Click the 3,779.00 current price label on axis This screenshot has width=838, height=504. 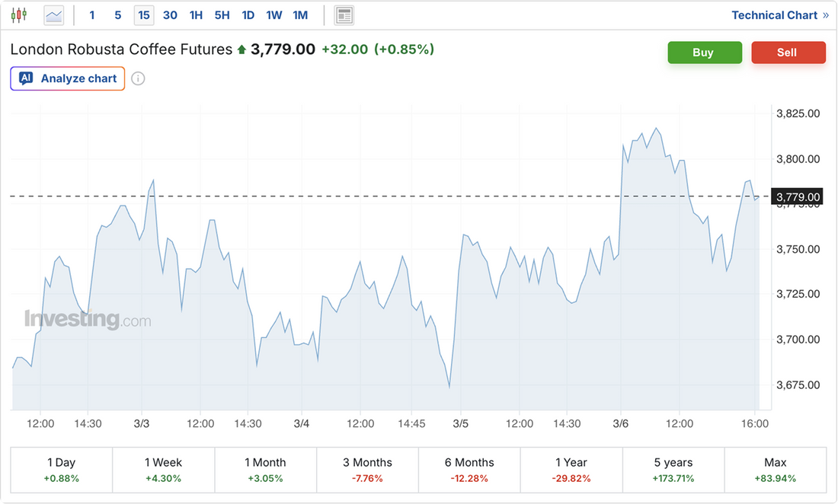coord(798,197)
